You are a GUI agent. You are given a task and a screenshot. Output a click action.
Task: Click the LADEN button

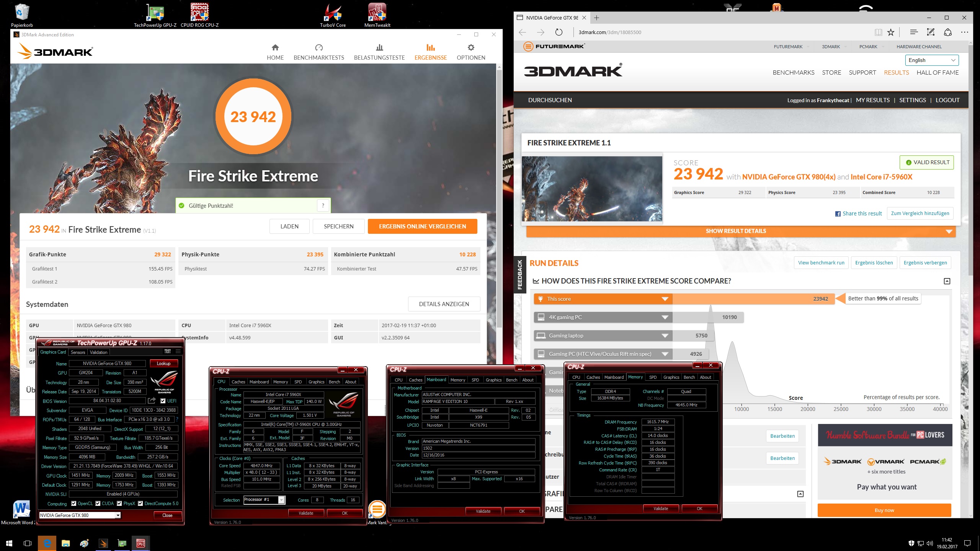[x=289, y=227]
